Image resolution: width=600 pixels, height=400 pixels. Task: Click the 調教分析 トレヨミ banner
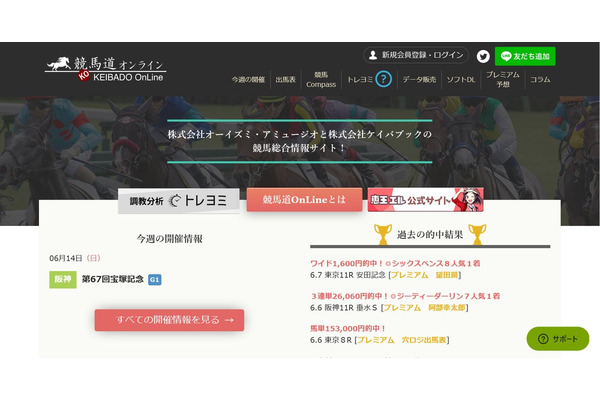[179, 201]
